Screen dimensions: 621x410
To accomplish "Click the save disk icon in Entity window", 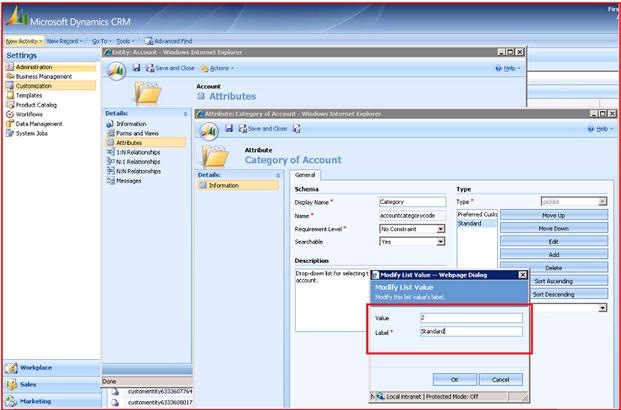I will click(136, 68).
